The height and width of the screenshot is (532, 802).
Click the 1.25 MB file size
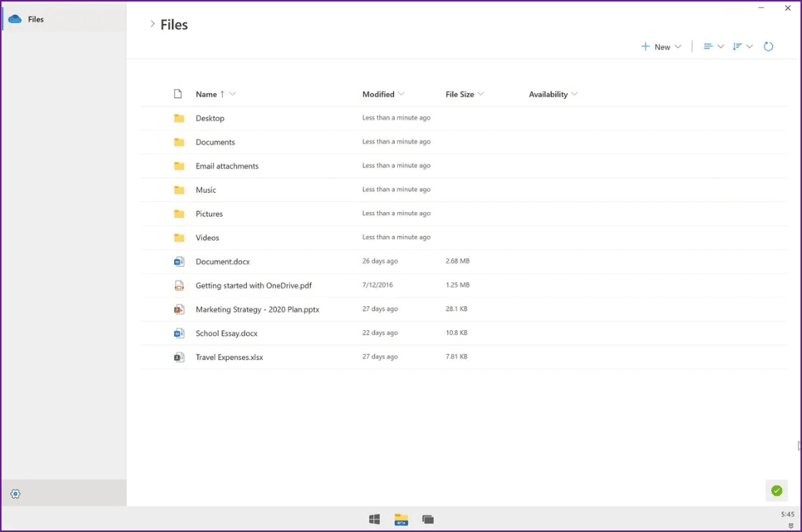click(x=457, y=285)
